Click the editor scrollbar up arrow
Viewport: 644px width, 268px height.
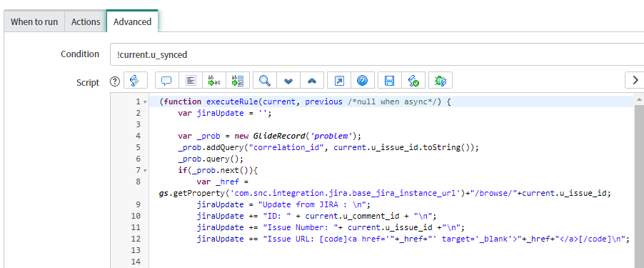point(639,99)
